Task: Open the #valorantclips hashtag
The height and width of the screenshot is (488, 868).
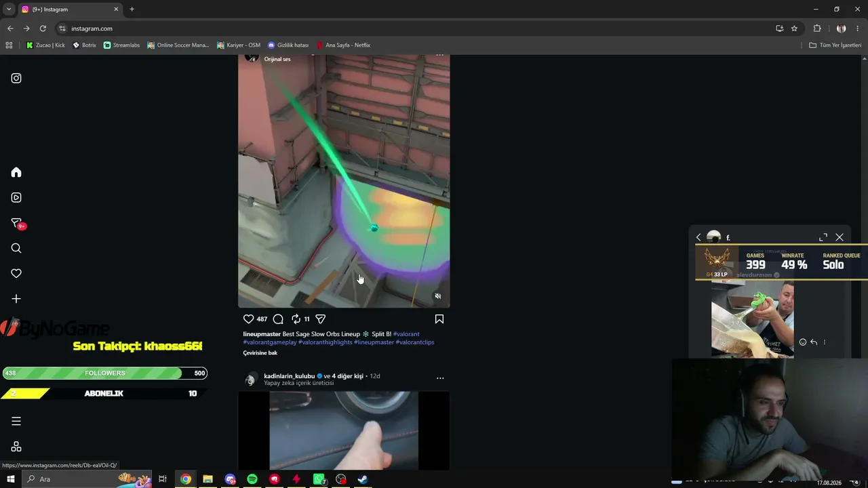Action: coord(415,342)
